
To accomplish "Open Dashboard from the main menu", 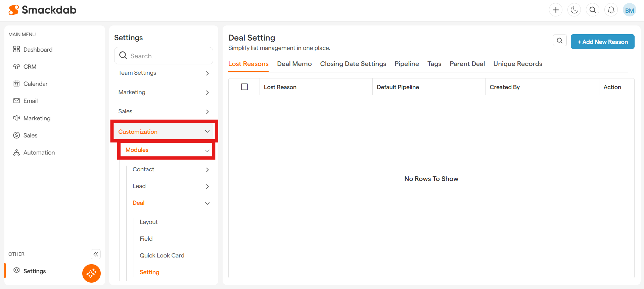I will (38, 50).
